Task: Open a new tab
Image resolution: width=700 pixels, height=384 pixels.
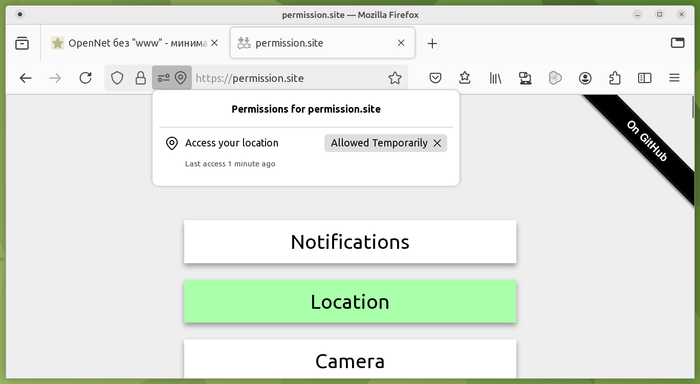Action: [432, 43]
